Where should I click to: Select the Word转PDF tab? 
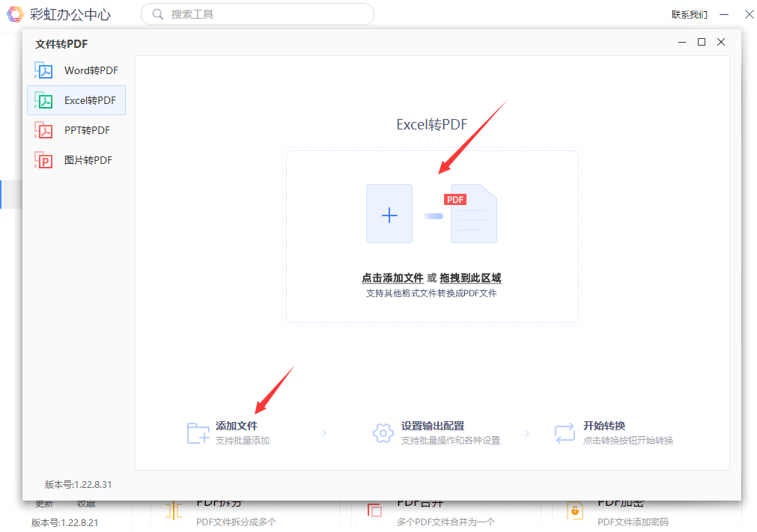pyautogui.click(x=76, y=70)
